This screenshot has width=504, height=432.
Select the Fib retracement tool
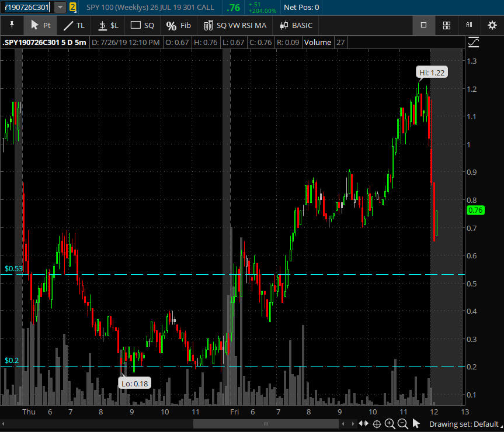[178, 25]
